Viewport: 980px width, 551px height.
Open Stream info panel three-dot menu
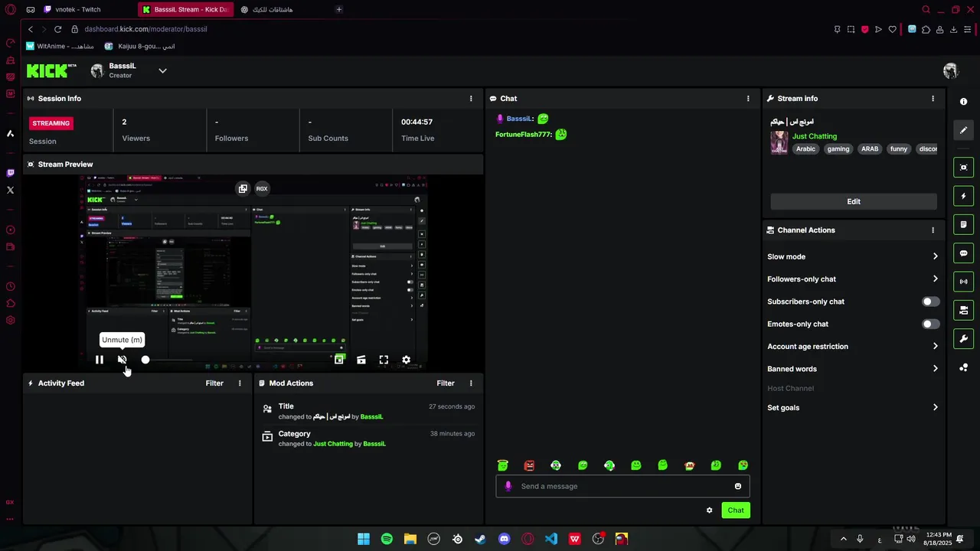(933, 99)
